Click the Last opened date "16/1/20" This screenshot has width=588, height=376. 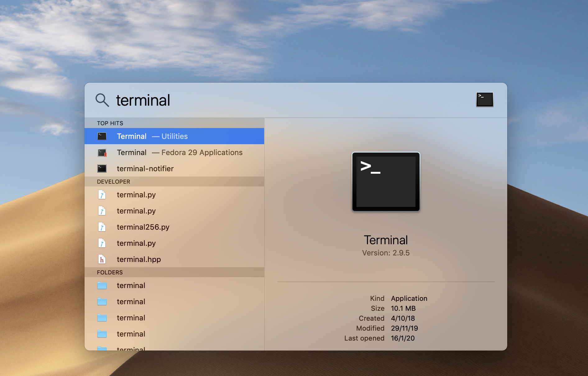tap(403, 338)
